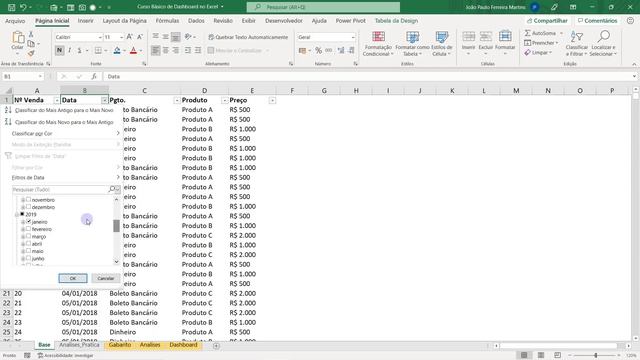
Task: Open the font name Calibri dropdown
Action: click(100, 37)
